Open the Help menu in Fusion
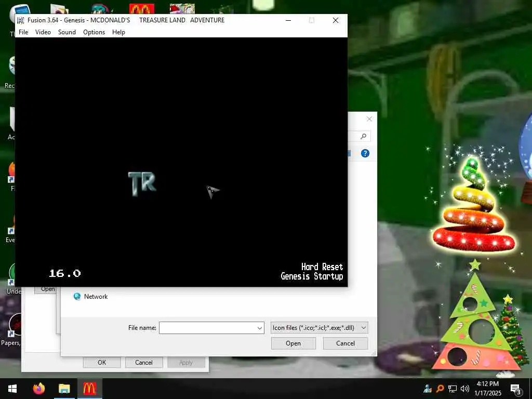The width and height of the screenshot is (532, 399). coord(119,32)
